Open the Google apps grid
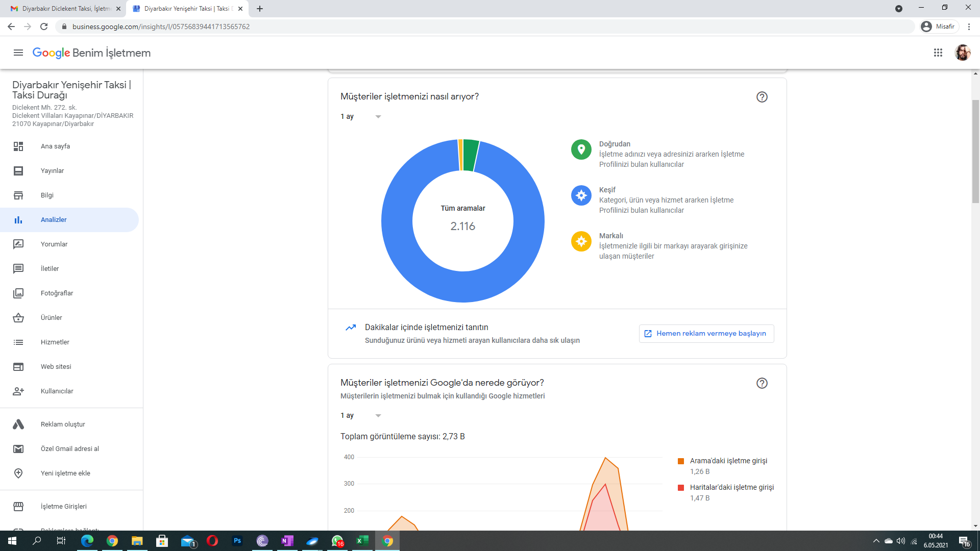Image resolution: width=980 pixels, height=551 pixels. [x=938, y=53]
